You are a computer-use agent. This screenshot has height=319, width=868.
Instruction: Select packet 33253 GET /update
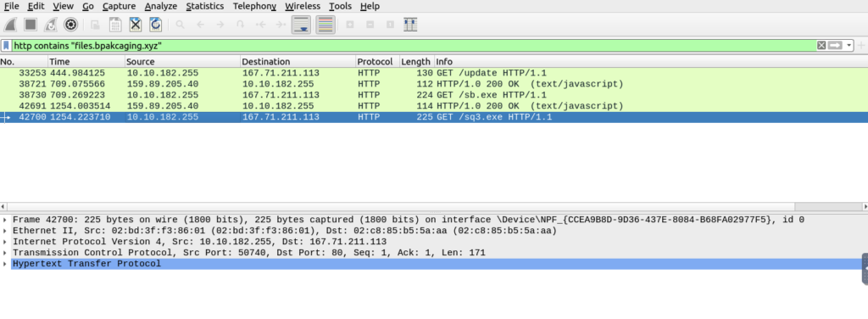pyautogui.click(x=434, y=73)
